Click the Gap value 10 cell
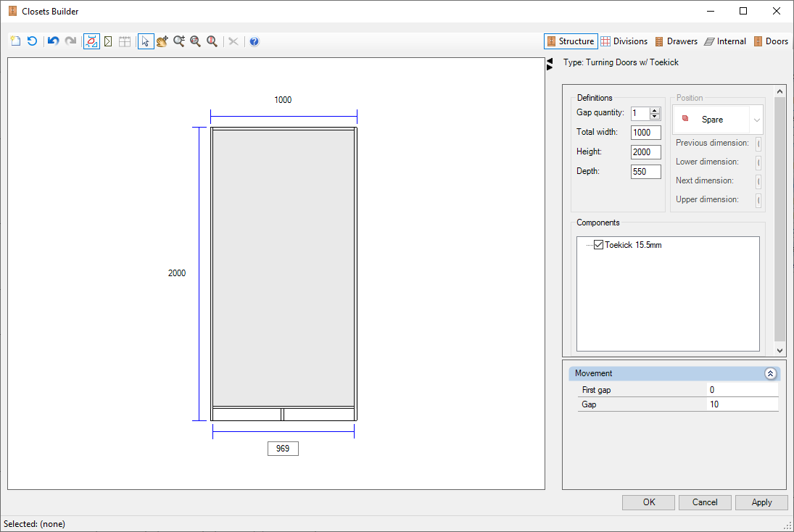794x532 pixels. [742, 404]
